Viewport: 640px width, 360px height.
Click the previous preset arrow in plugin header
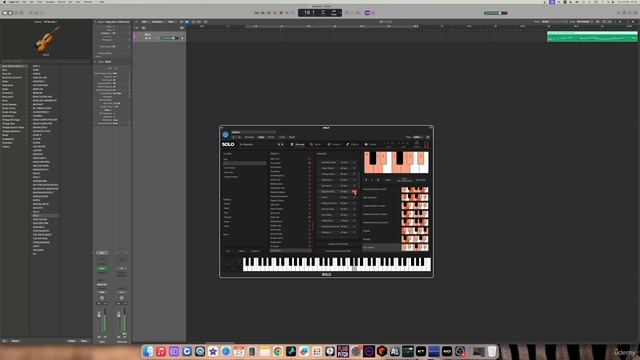point(234,137)
